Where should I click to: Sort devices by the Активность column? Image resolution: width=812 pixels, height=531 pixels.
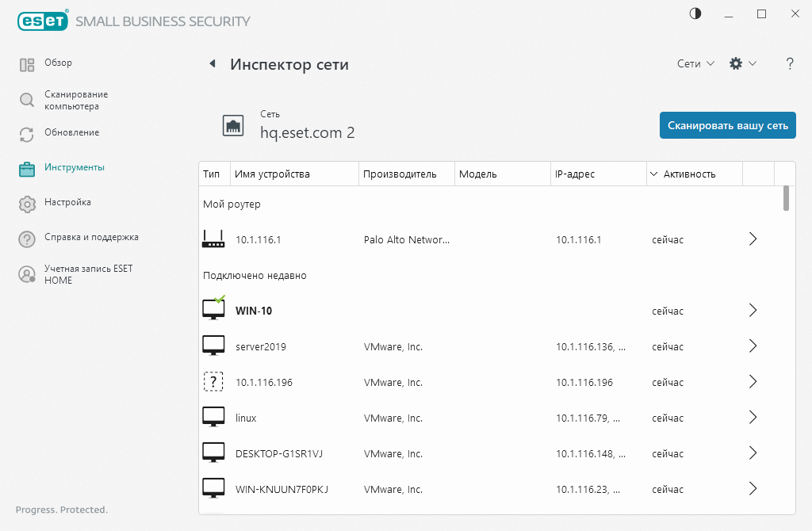click(x=688, y=173)
